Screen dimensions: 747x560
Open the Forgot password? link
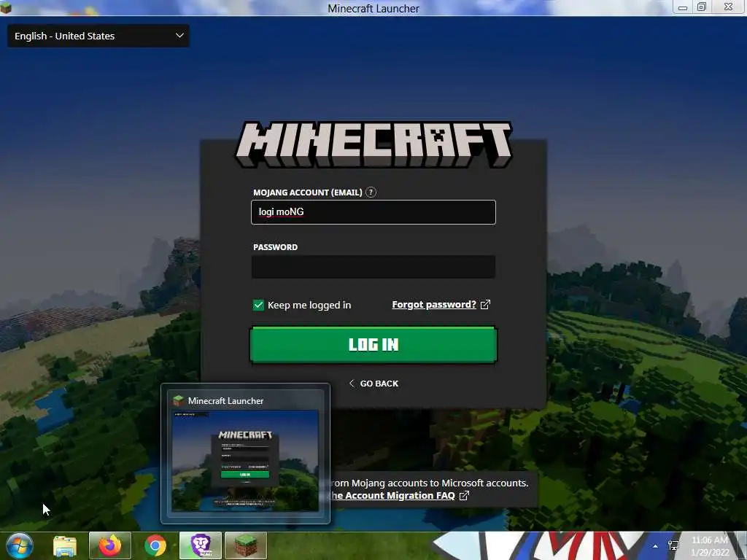(x=434, y=305)
